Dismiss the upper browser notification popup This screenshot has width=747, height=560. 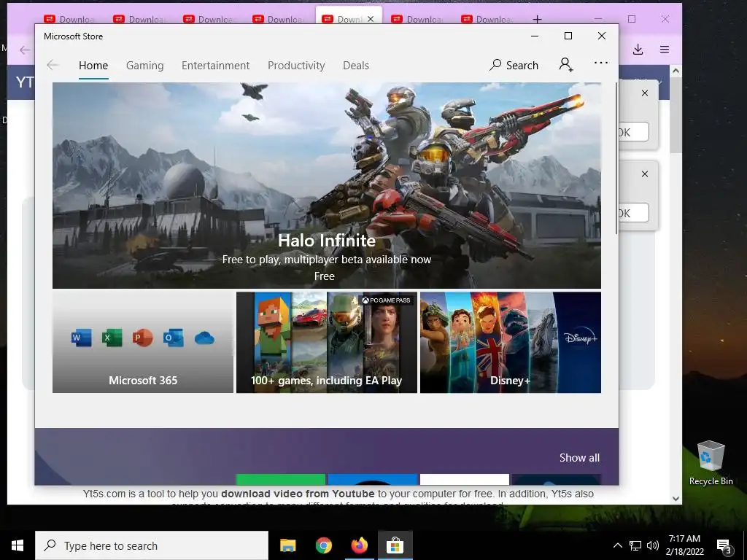pyautogui.click(x=645, y=93)
